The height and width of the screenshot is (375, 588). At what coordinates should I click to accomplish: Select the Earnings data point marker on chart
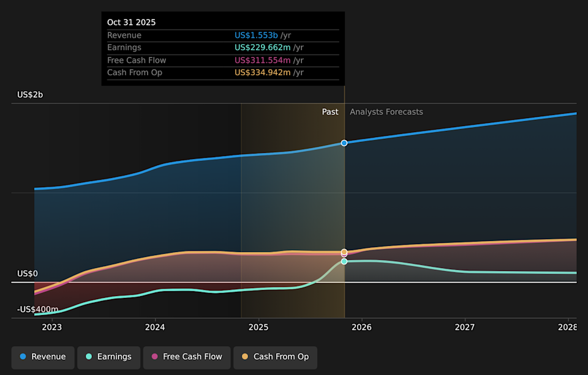(x=344, y=261)
